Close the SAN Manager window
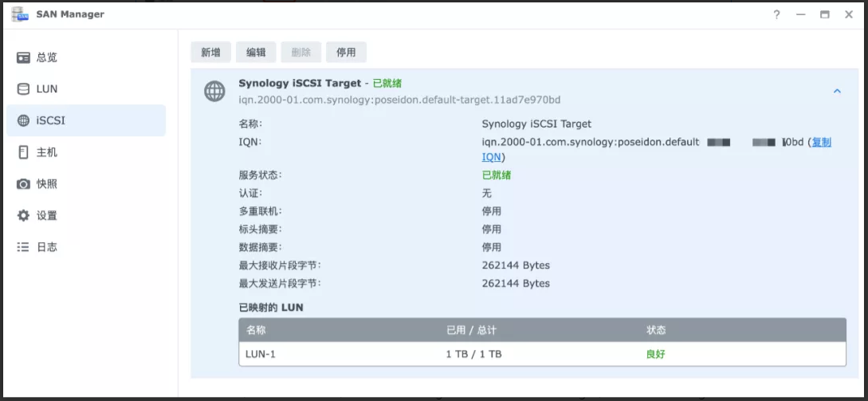Image resolution: width=868 pixels, height=401 pixels. [849, 15]
